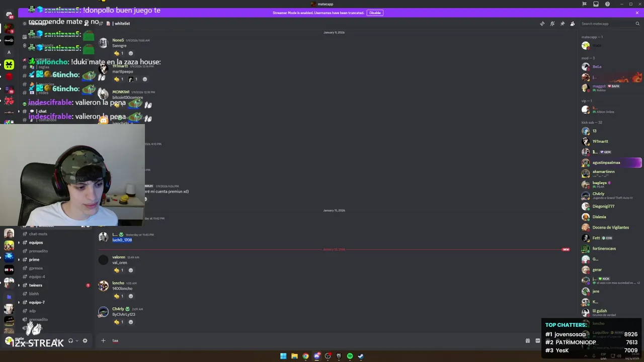Open Threads icon in channel header
This screenshot has width=644, height=362.
(x=542, y=24)
